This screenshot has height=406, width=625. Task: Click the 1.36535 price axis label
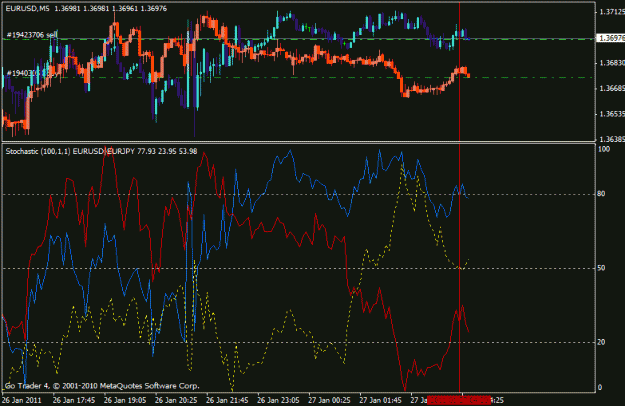click(x=612, y=114)
